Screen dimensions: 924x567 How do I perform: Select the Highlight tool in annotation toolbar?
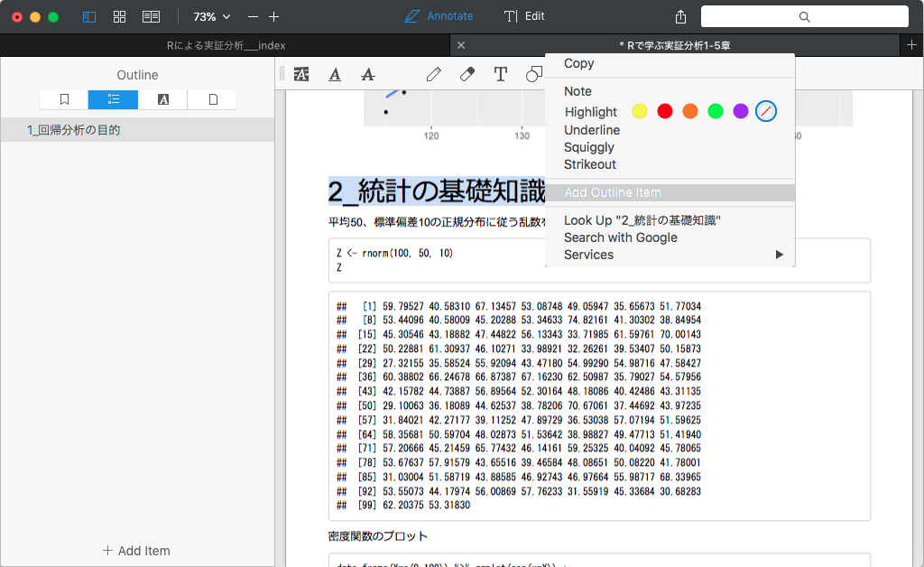point(301,74)
